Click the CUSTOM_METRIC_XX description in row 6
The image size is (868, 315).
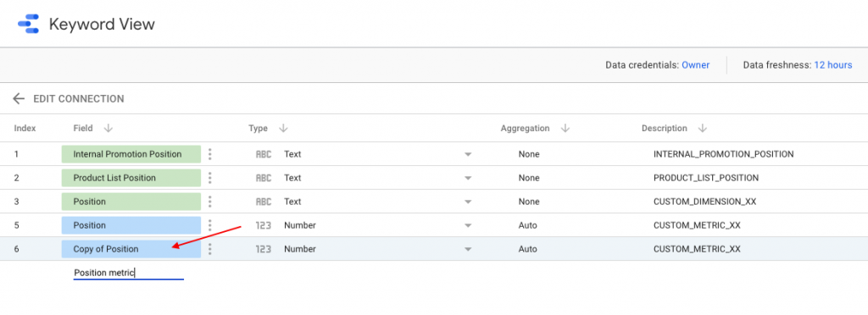click(697, 249)
